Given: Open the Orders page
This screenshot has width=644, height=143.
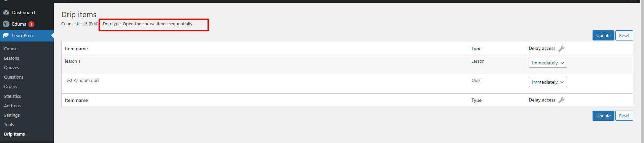Looking at the screenshot, I should point(10,87).
